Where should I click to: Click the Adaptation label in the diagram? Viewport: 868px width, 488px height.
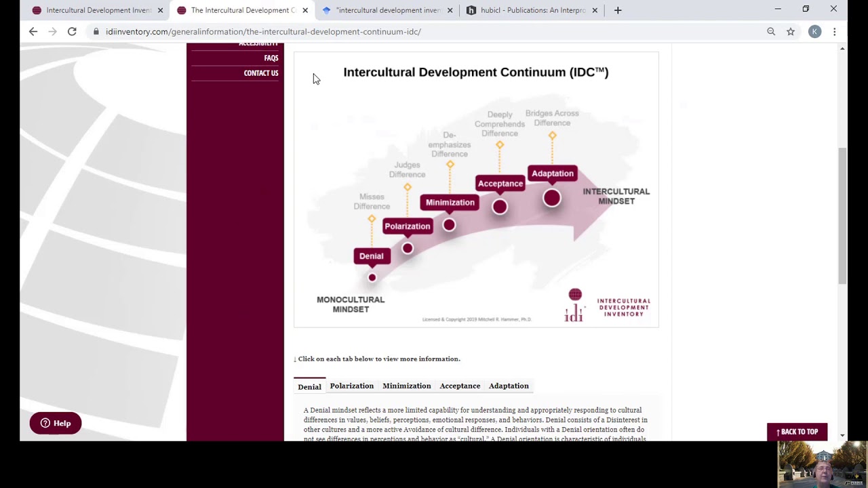click(x=552, y=174)
